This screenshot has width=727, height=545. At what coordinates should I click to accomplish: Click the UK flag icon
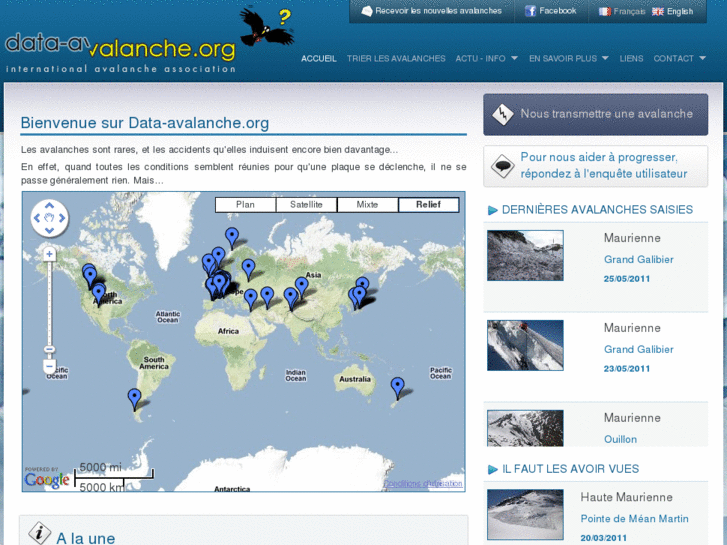pyautogui.click(x=657, y=12)
